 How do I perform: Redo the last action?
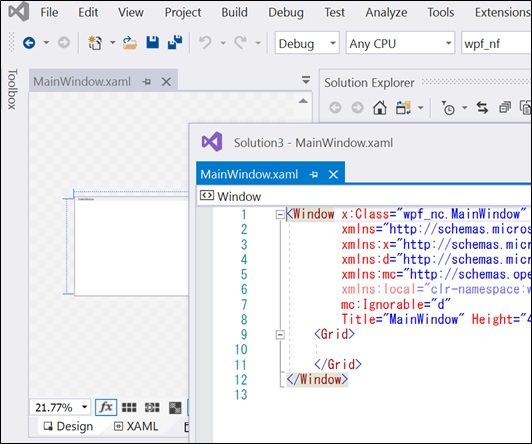coord(241,43)
